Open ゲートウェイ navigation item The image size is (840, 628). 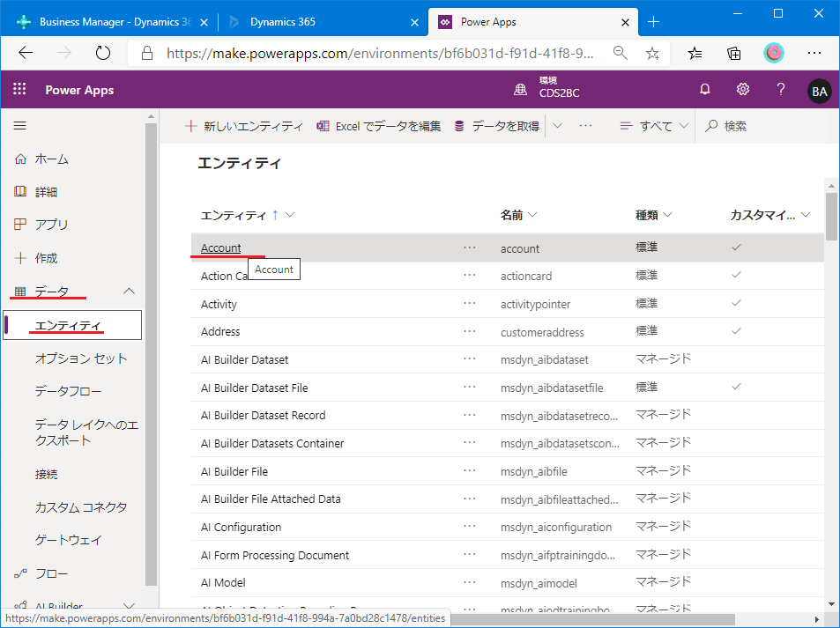click(68, 540)
